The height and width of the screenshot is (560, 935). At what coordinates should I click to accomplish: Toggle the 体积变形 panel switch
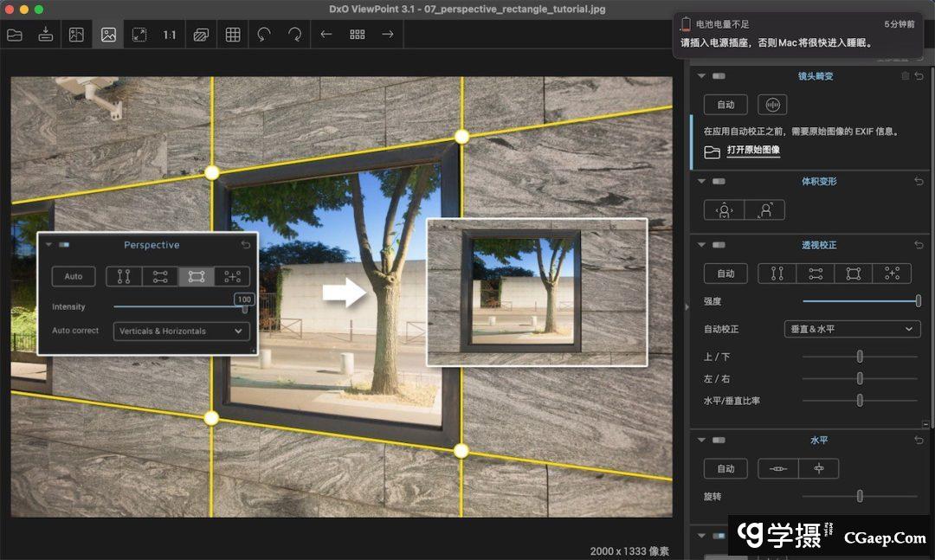[719, 182]
